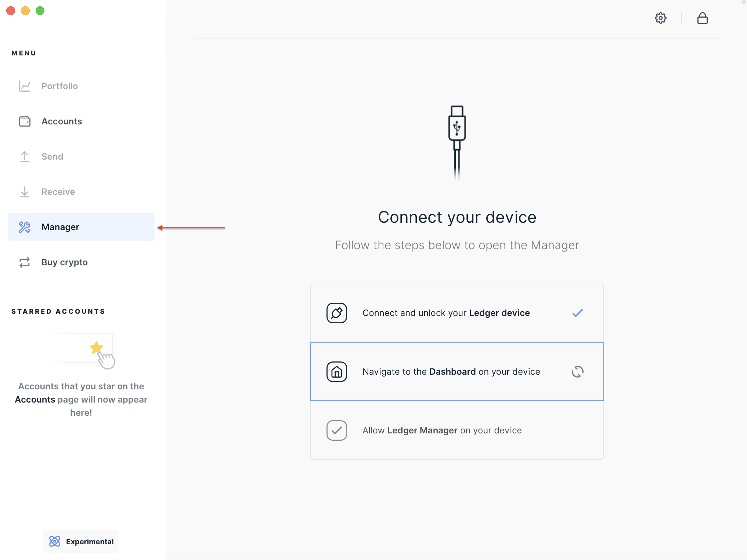
Task: Select the Portfolio chart icon
Action: tap(24, 86)
